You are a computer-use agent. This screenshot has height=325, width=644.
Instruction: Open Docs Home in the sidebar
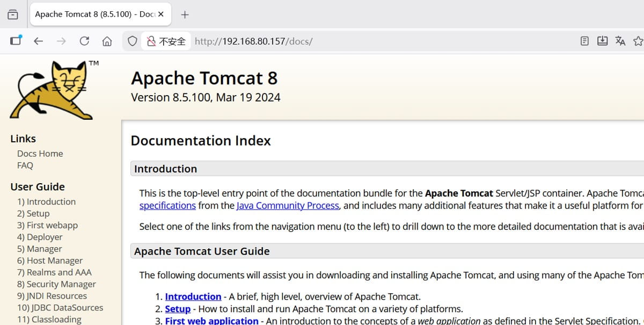(40, 154)
